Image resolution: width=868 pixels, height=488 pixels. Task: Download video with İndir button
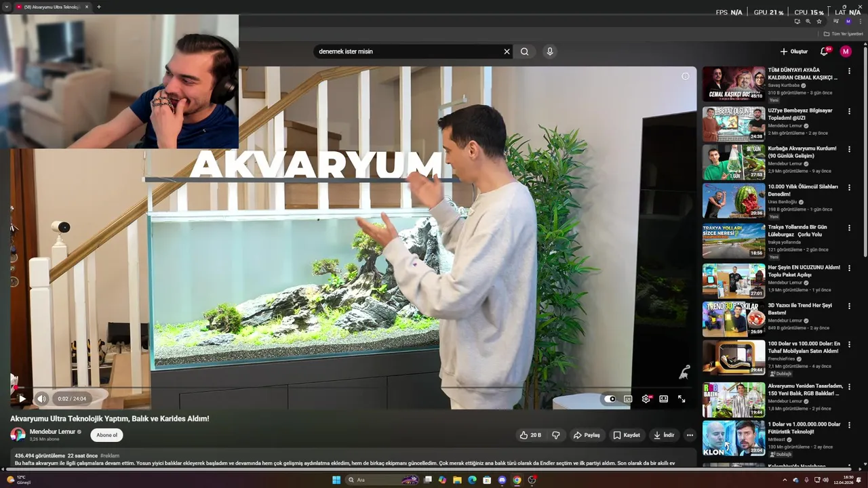point(664,435)
